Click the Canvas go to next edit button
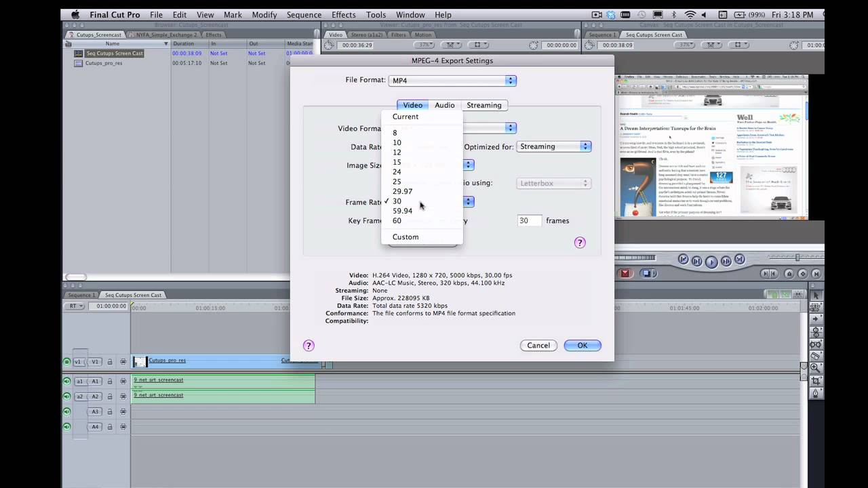The width and height of the screenshot is (868, 488). [740, 260]
